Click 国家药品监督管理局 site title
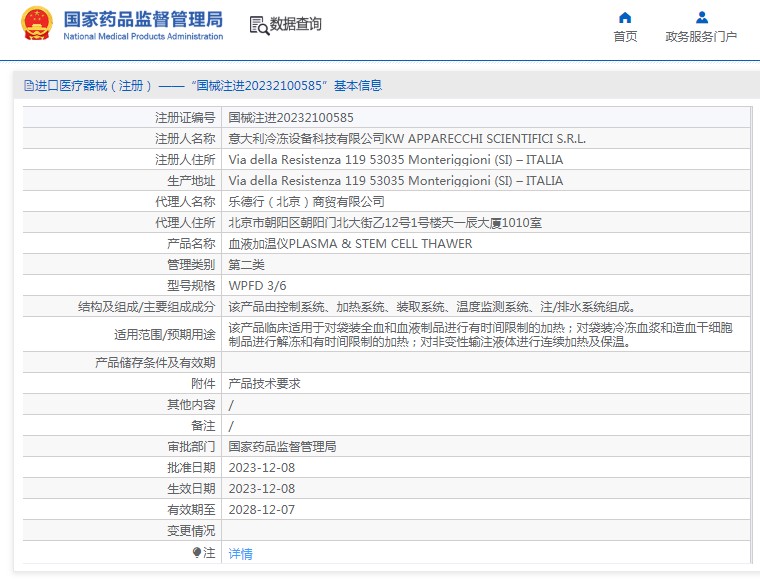 pyautogui.click(x=143, y=19)
